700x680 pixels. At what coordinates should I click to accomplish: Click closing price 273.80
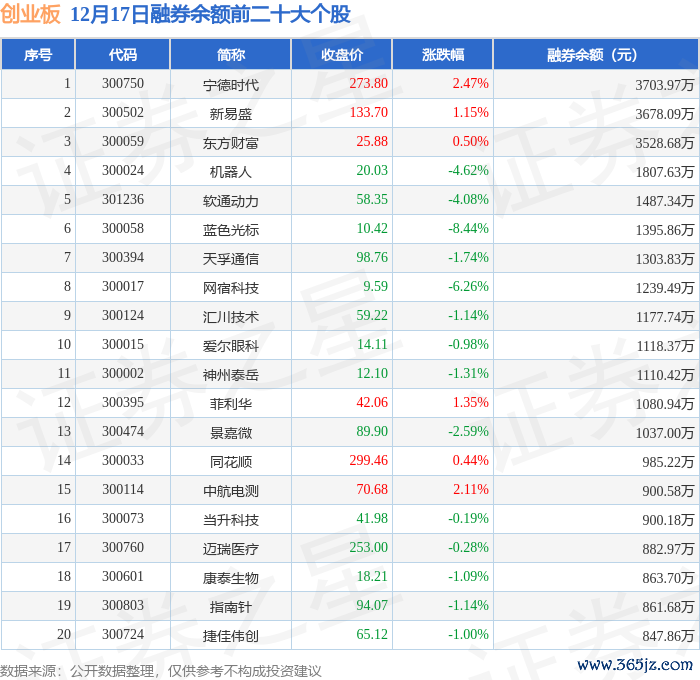tap(368, 83)
